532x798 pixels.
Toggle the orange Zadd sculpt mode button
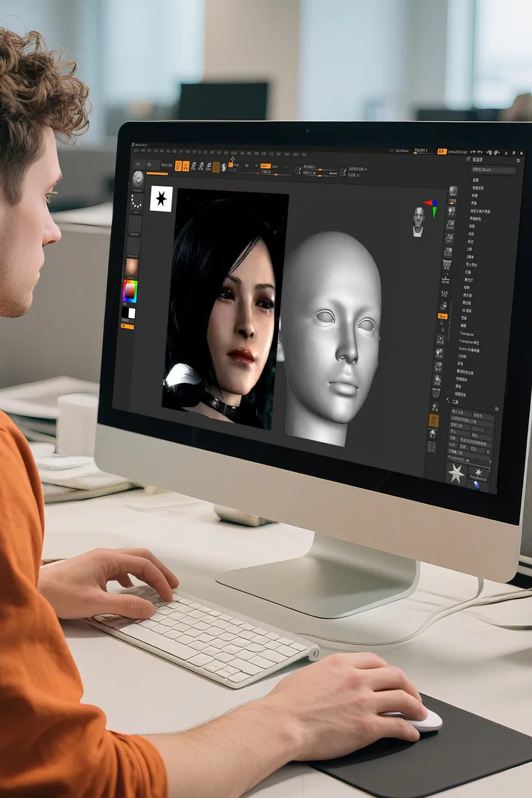point(264,166)
